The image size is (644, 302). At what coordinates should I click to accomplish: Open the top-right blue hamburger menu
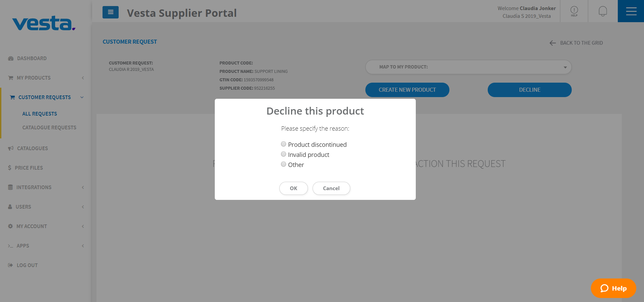631,11
